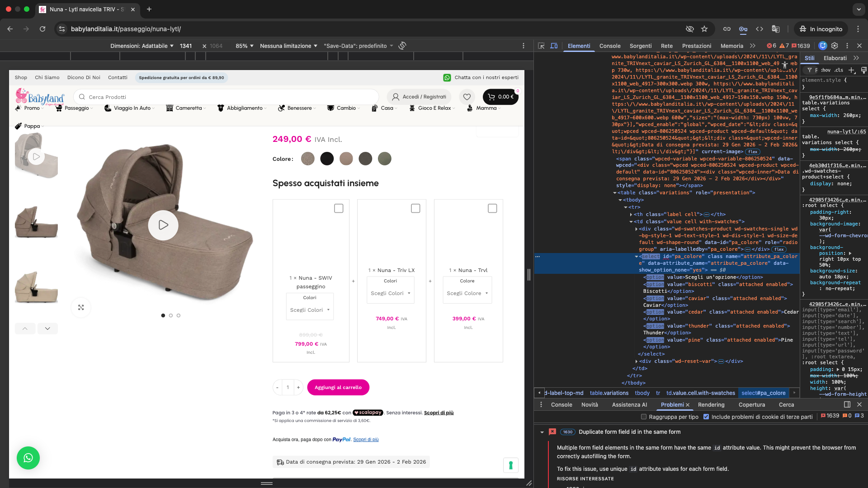Click the Scalapay Scopri di più link
Viewport: 868px width, 488px height.
click(x=439, y=413)
